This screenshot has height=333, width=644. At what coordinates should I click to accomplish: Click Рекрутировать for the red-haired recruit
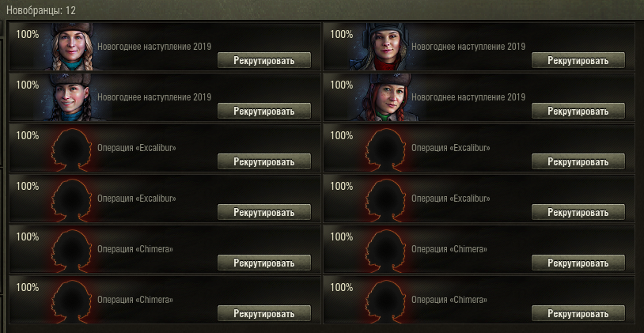coord(578,111)
